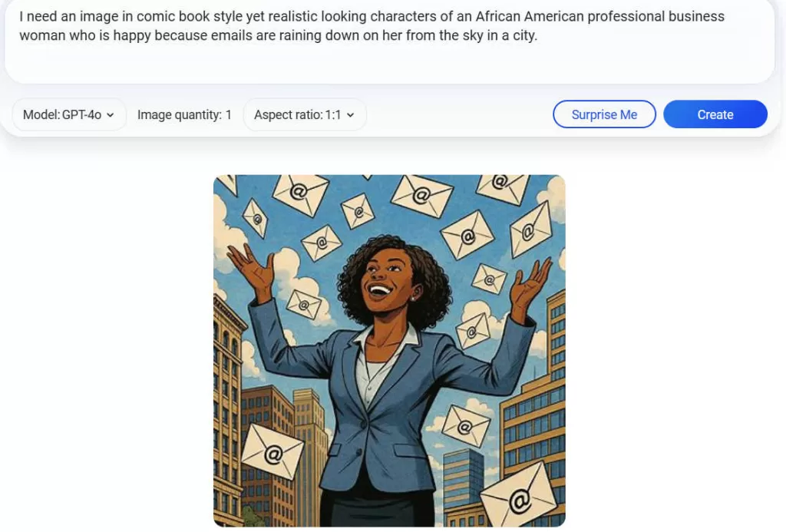Click the largest envelope at image's bottom-right

(x=520, y=496)
